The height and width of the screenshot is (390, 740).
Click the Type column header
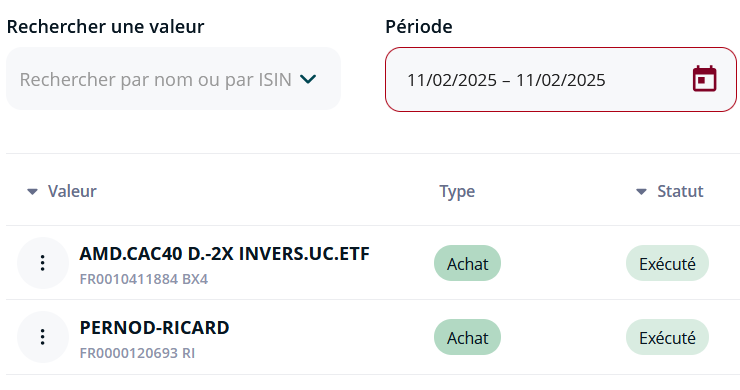tap(457, 192)
